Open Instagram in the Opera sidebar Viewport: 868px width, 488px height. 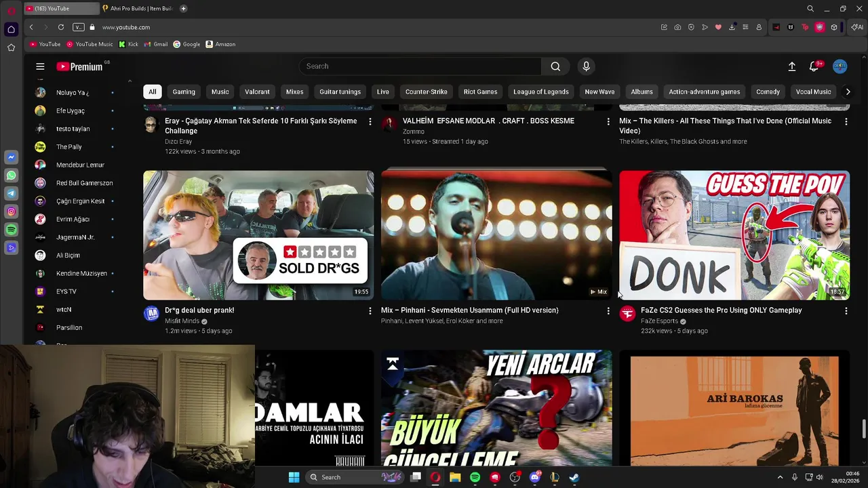pos(12,212)
